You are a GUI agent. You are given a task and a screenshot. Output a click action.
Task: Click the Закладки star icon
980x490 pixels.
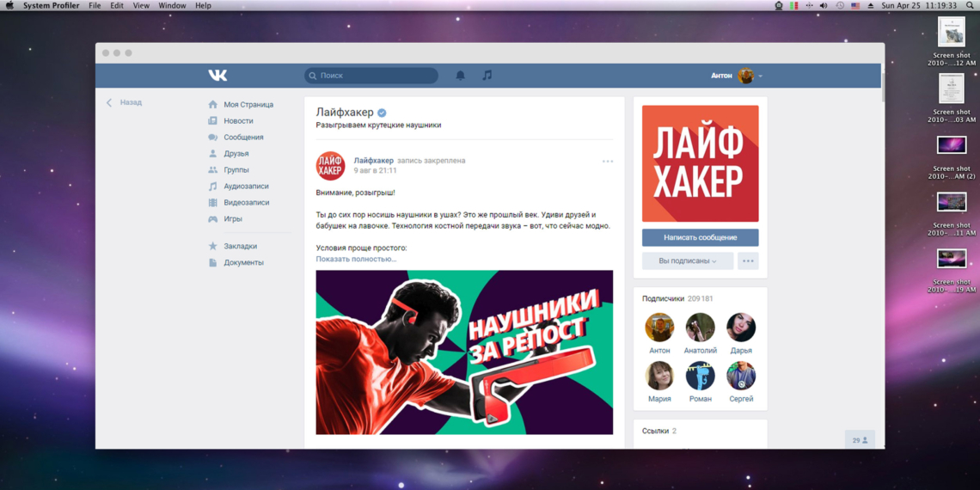tap(213, 246)
